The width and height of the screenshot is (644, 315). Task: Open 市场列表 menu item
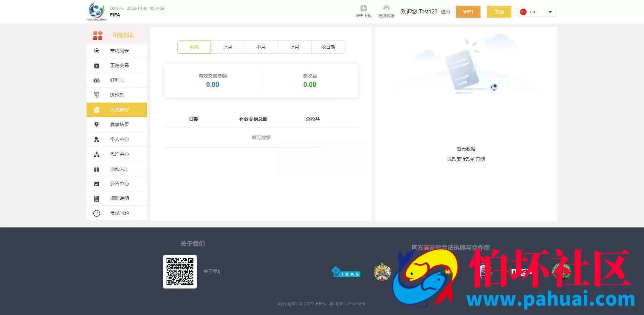[117, 51]
